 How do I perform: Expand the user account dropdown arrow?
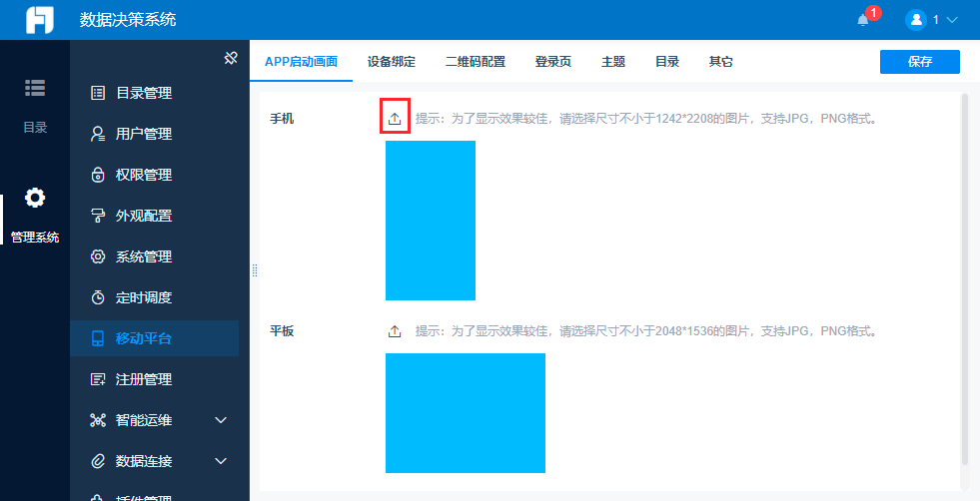coord(952,20)
